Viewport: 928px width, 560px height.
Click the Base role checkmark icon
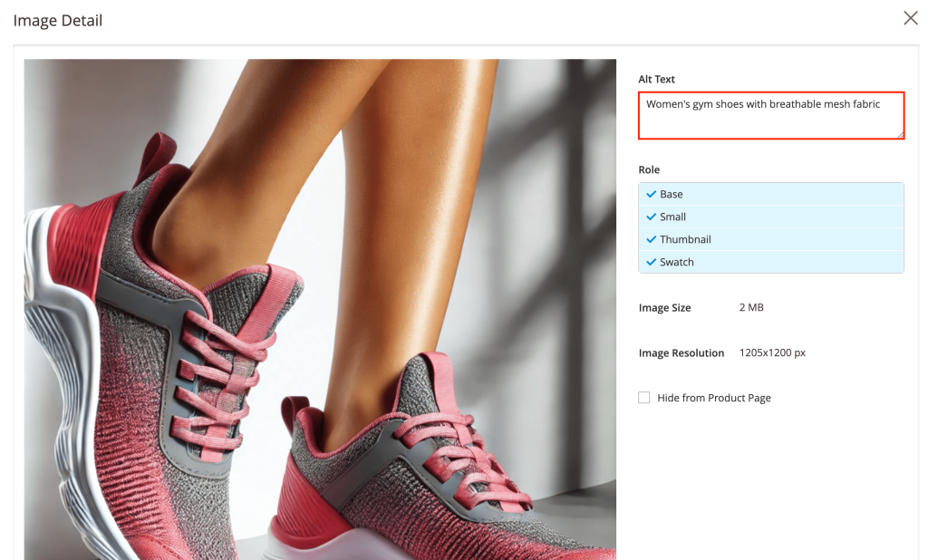point(652,194)
